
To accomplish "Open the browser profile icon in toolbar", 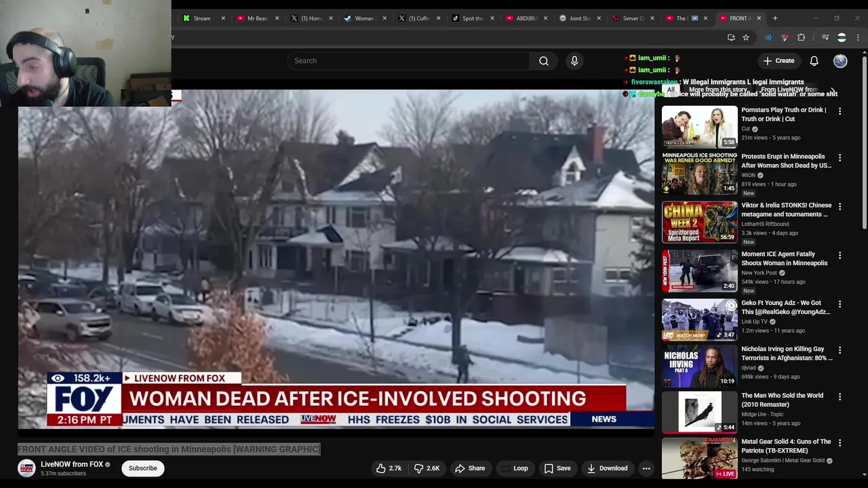I will coord(842,37).
